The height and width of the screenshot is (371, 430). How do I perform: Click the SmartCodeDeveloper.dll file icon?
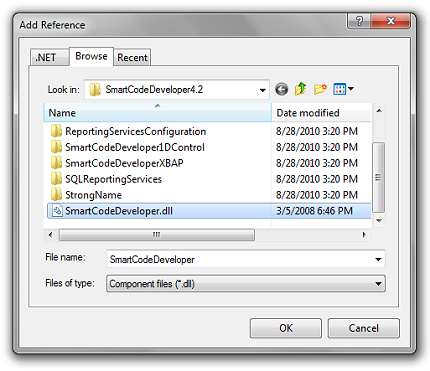coord(57,211)
